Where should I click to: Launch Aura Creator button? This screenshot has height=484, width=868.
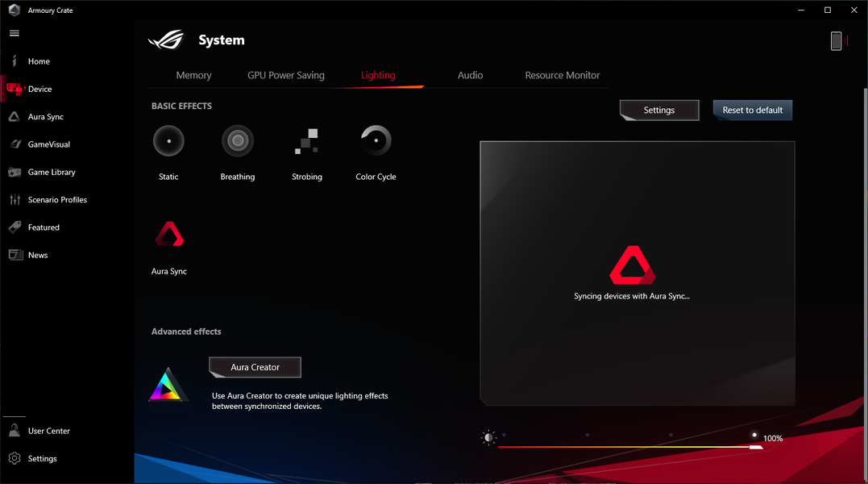click(x=255, y=367)
